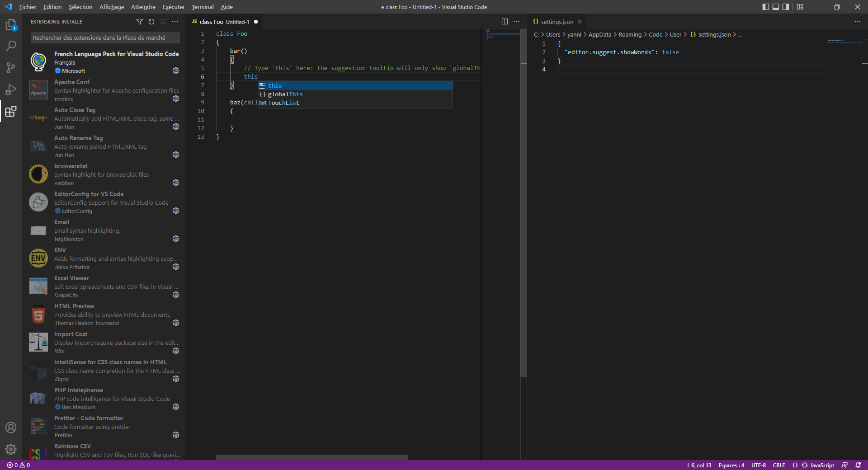Open the editor actions ellipsis menu
This screenshot has height=470, width=868.
[x=516, y=21]
